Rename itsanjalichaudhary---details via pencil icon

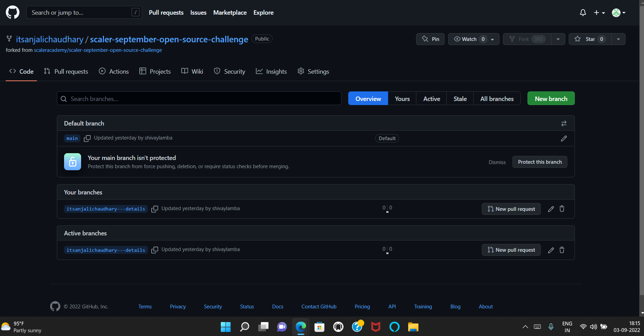point(551,209)
